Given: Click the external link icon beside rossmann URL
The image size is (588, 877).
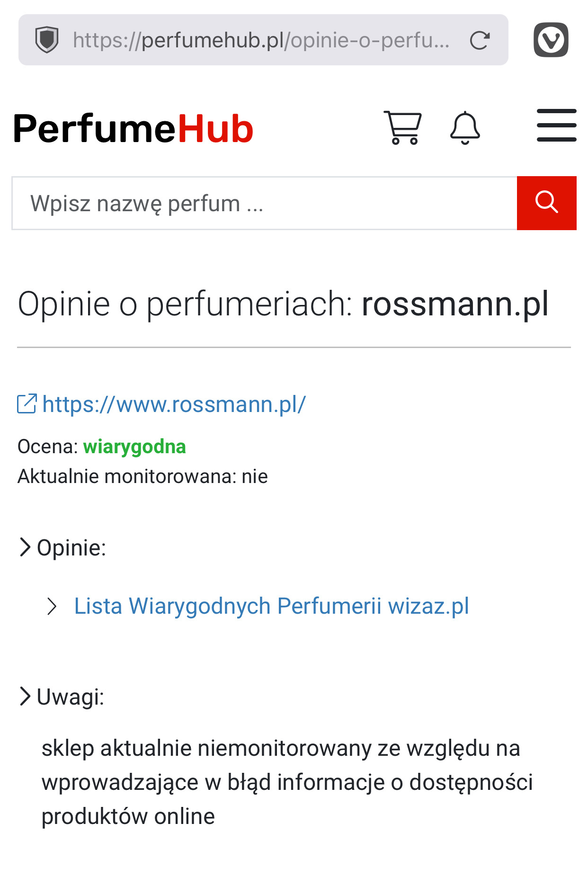Looking at the screenshot, I should tap(27, 404).
